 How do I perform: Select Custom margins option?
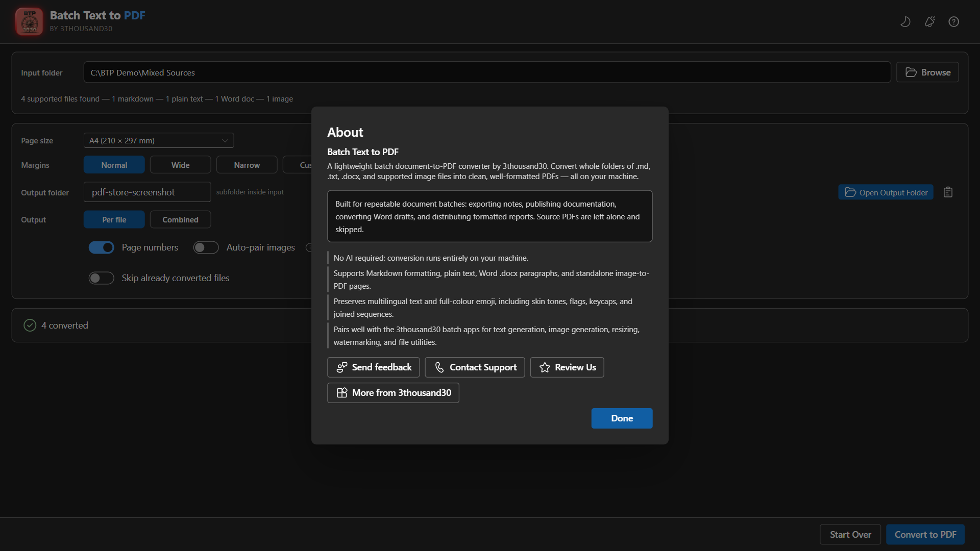pyautogui.click(x=298, y=165)
